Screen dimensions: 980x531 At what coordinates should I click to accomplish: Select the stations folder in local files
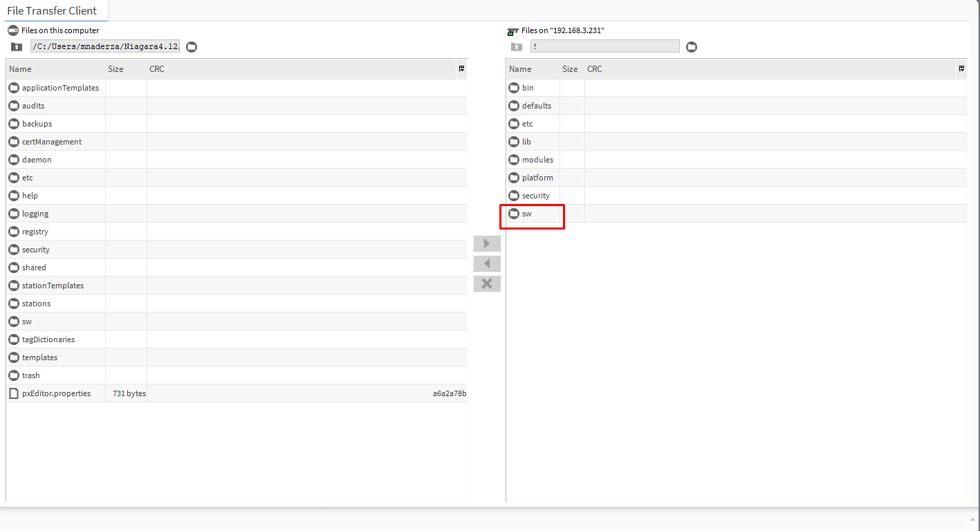[36, 304]
